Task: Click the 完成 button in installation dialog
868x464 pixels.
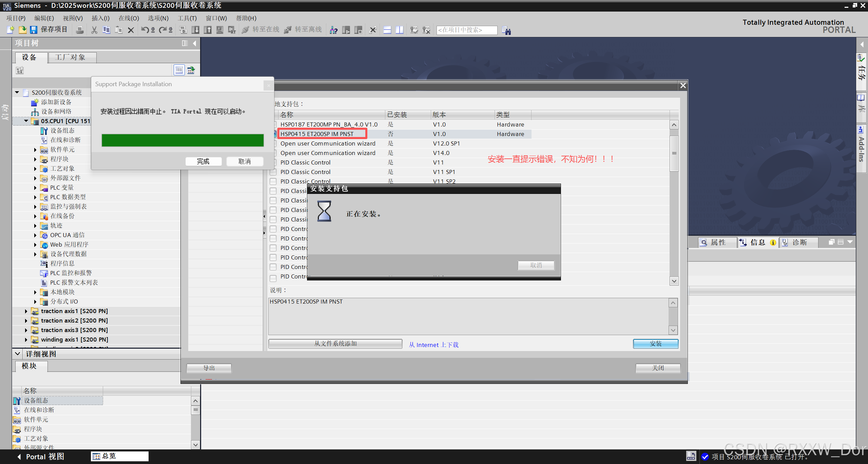Action: pyautogui.click(x=203, y=161)
